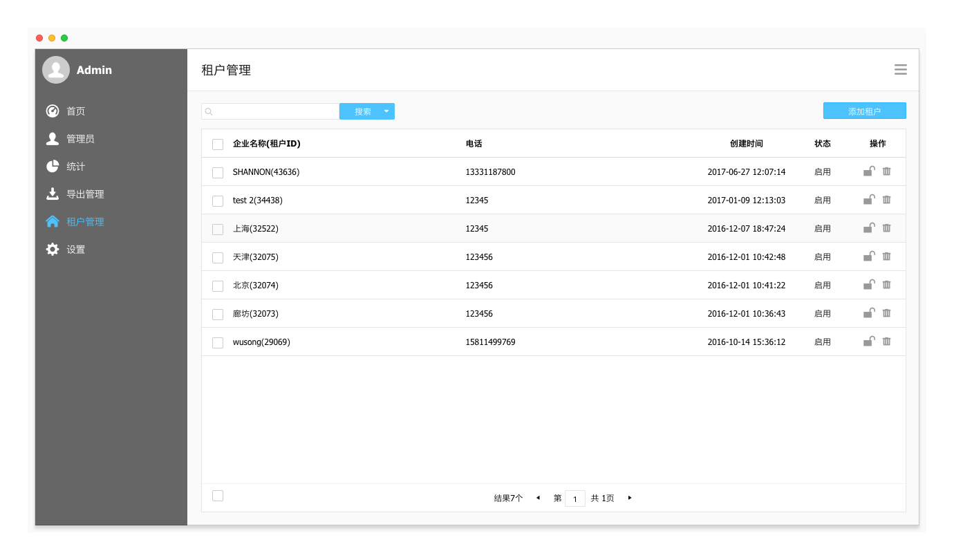The height and width of the screenshot is (560, 954).
Task: Click the tenant name wusong(29069)
Action: pos(261,342)
